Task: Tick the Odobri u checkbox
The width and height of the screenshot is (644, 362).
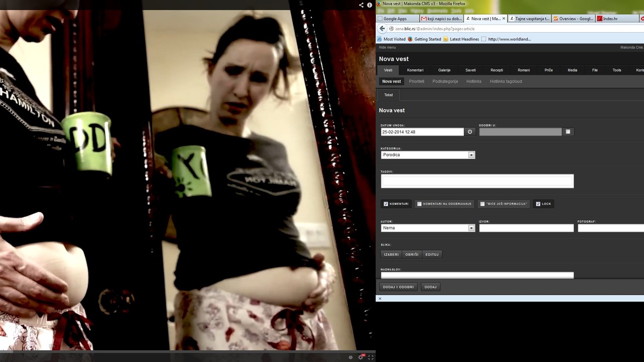Action: click(568, 131)
